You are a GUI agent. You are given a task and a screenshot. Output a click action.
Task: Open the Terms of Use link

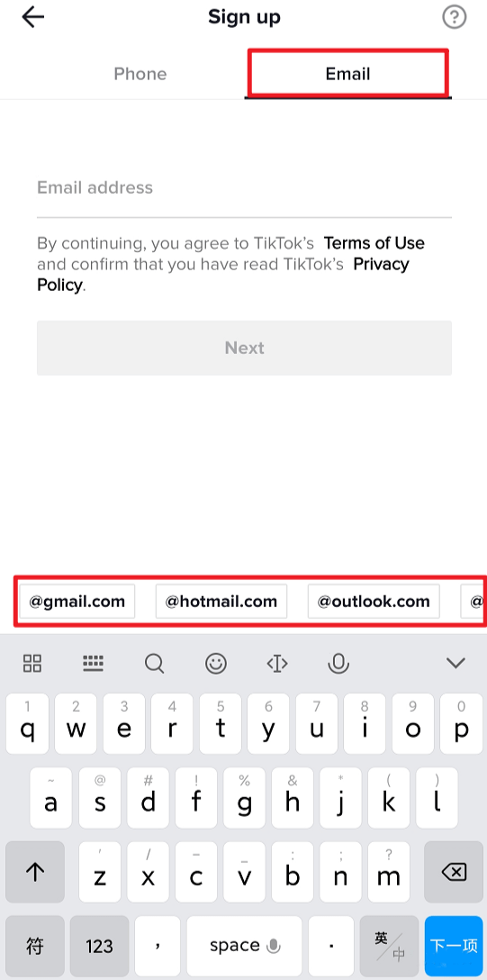click(374, 243)
